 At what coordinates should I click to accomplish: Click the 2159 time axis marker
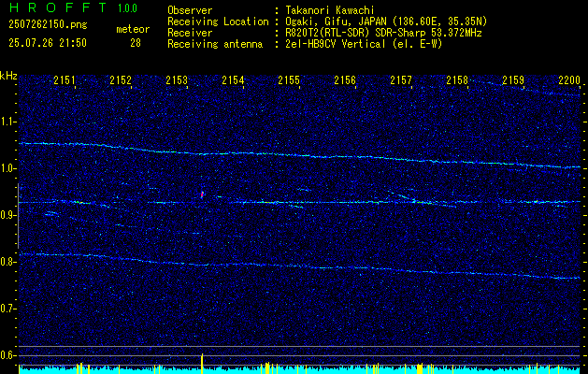click(513, 79)
